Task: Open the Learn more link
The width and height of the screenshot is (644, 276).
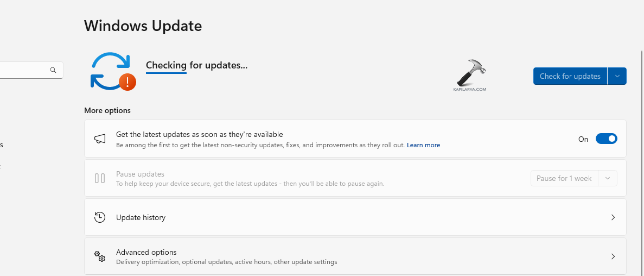Action: [x=423, y=145]
